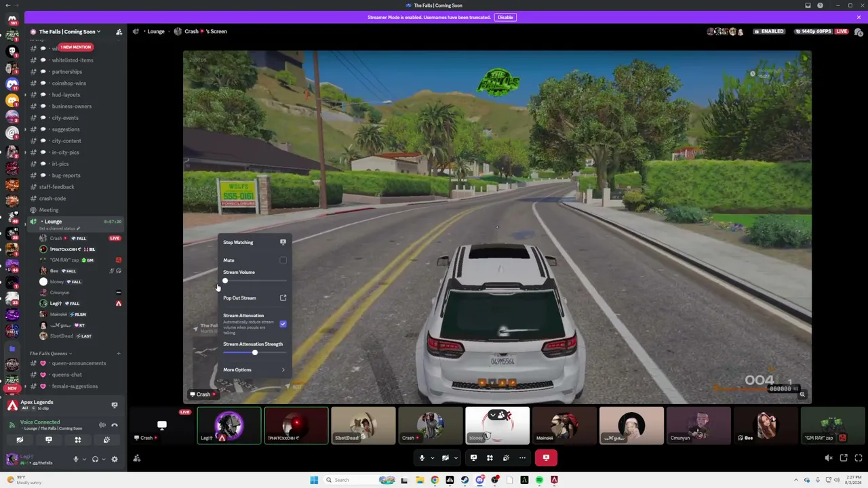Viewport: 868px width, 488px height.
Task: Unmute stream volume speaker icon
Action: 829,458
